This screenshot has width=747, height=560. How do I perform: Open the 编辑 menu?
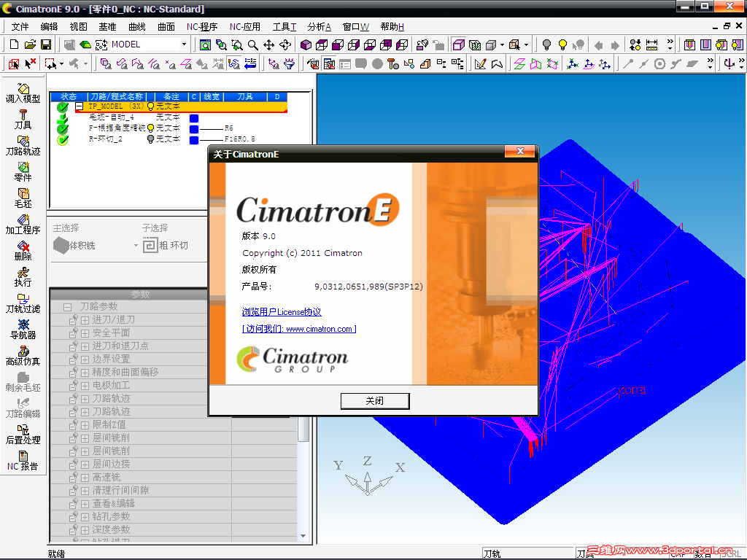tap(49, 27)
